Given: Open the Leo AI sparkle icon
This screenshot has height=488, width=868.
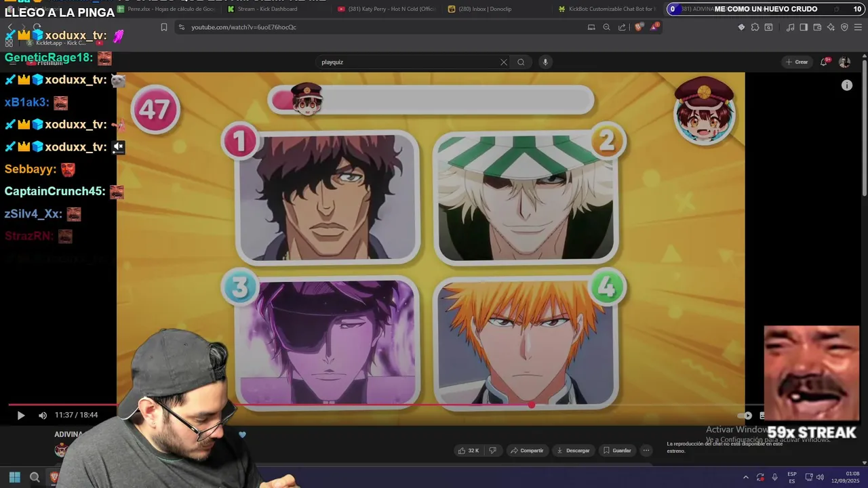Looking at the screenshot, I should pos(831,27).
